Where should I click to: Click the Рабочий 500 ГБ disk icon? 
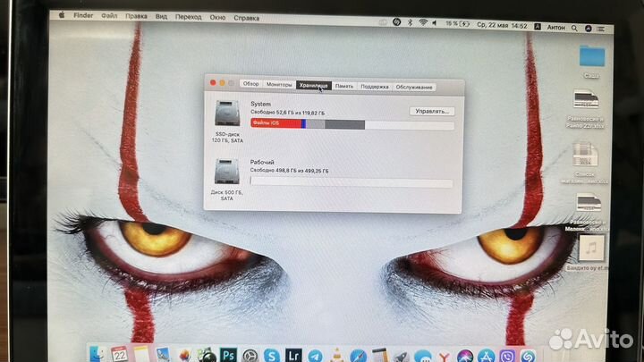pos(226,172)
